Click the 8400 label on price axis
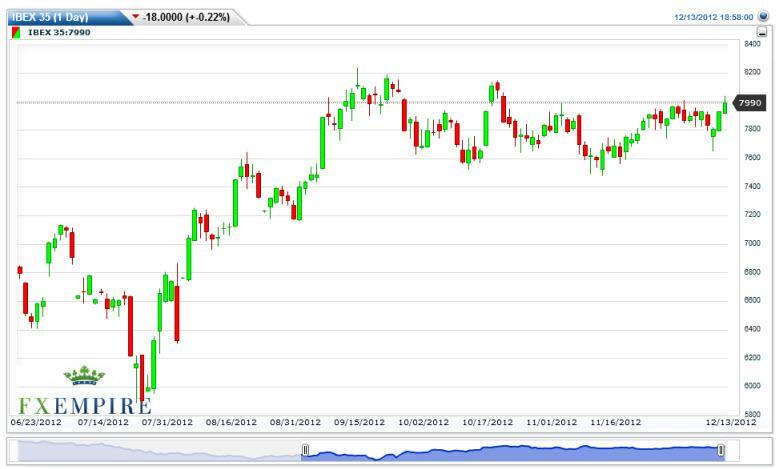Screen dimensions: 782x469 point(752,44)
